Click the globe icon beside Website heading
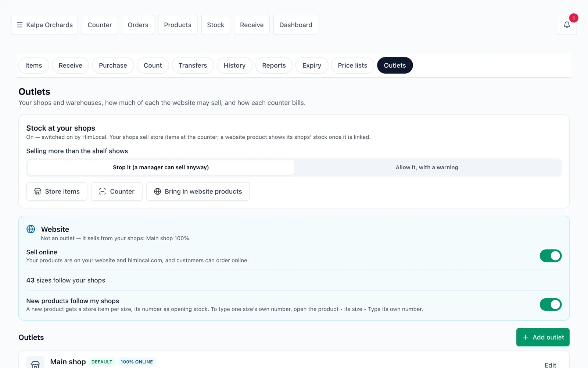 [31, 229]
